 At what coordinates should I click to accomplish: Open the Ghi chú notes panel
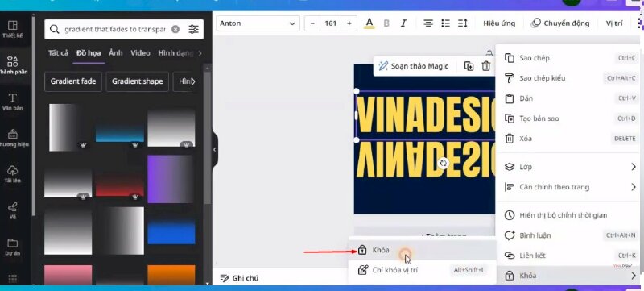(x=240, y=278)
